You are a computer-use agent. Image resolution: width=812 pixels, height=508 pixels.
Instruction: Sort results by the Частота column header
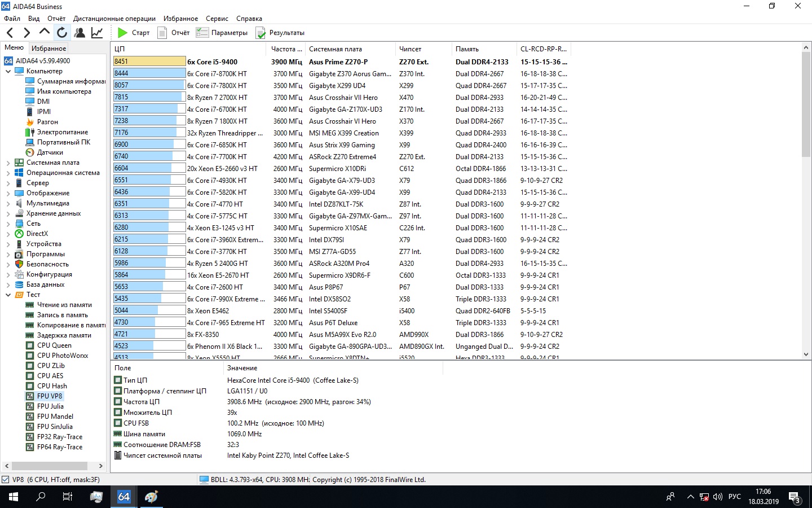[286, 49]
